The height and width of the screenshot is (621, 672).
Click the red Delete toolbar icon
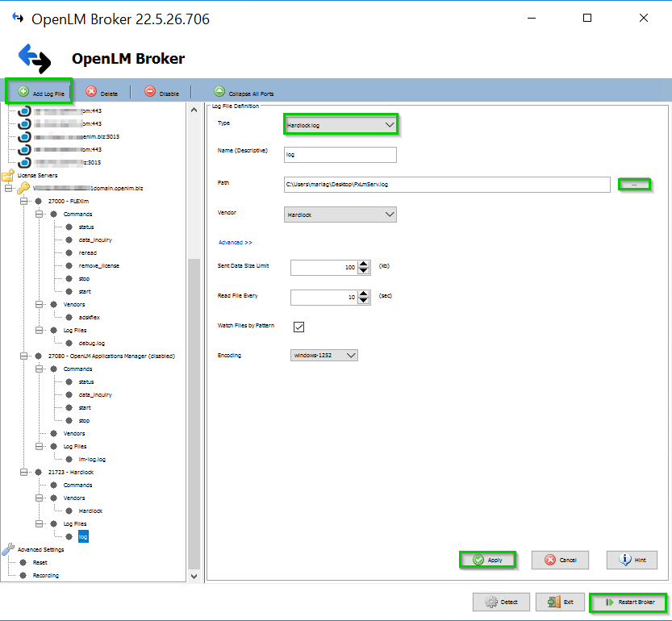[x=91, y=93]
